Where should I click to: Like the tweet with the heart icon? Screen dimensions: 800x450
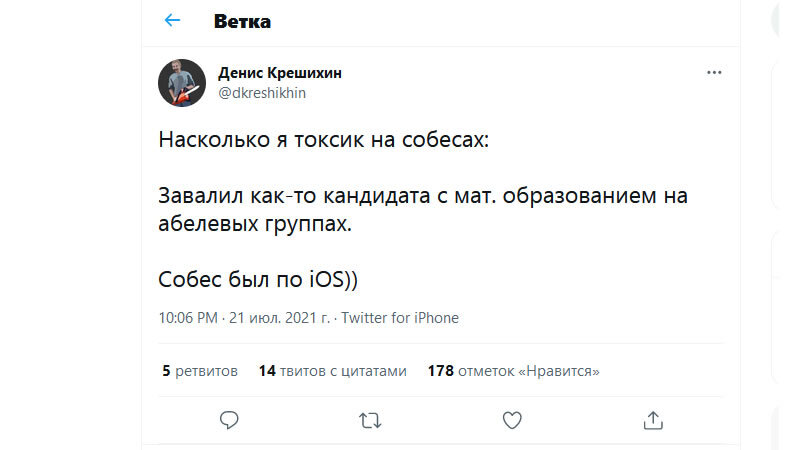pyautogui.click(x=512, y=420)
